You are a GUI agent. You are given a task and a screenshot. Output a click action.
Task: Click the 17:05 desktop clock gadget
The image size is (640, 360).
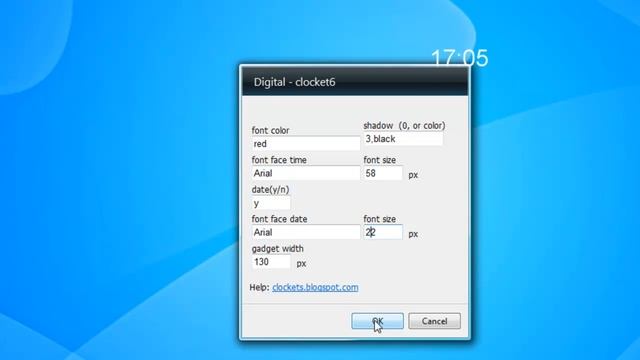click(460, 58)
